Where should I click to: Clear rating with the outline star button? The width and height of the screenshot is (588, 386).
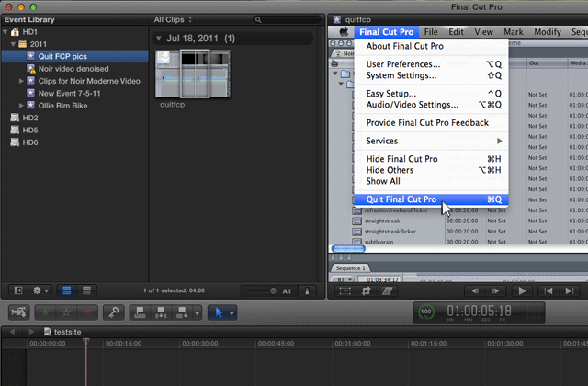coord(66,312)
